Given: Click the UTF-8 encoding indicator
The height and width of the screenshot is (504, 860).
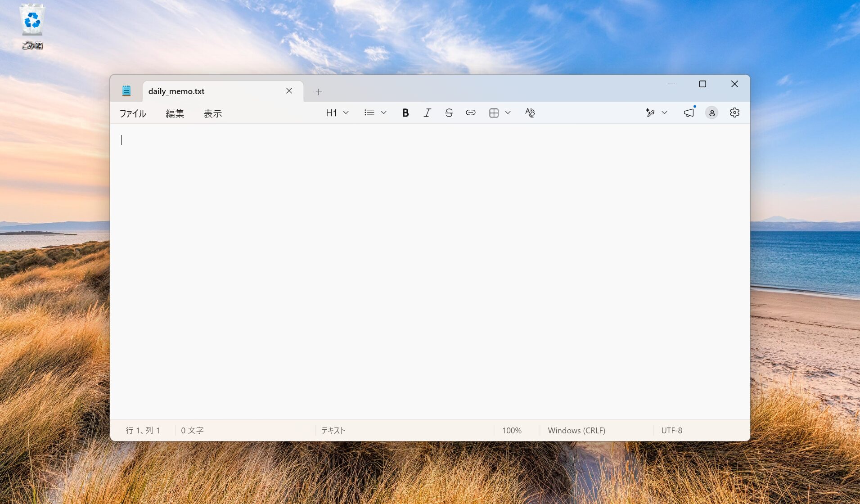Looking at the screenshot, I should point(672,431).
